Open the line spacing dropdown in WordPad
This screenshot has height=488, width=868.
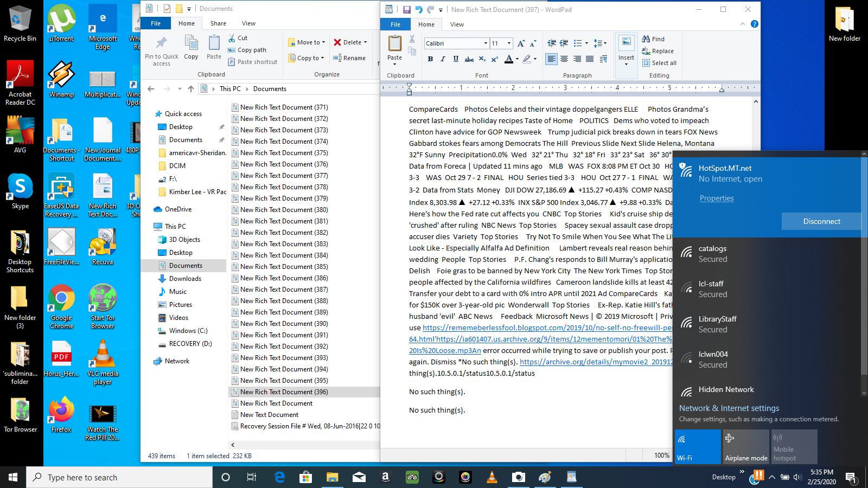pos(600,43)
